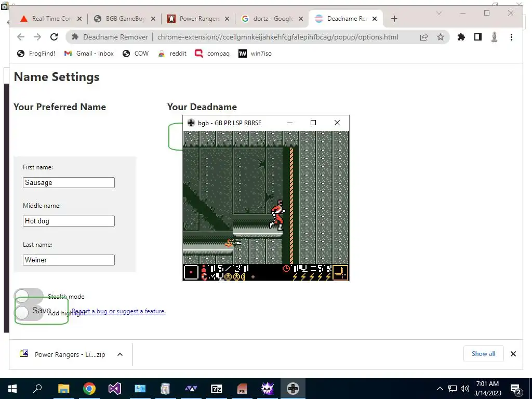Close the Power Rangers tab

coord(227,19)
